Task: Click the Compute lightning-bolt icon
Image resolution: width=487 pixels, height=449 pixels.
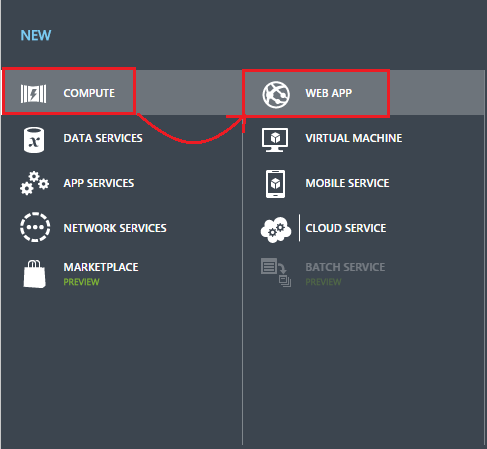Action: pos(33,94)
